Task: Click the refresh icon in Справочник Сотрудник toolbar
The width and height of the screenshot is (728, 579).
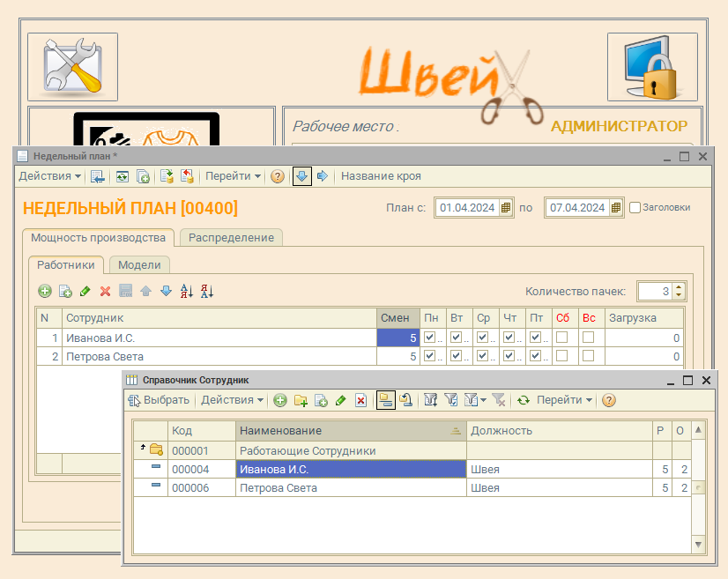Action: coord(523,400)
